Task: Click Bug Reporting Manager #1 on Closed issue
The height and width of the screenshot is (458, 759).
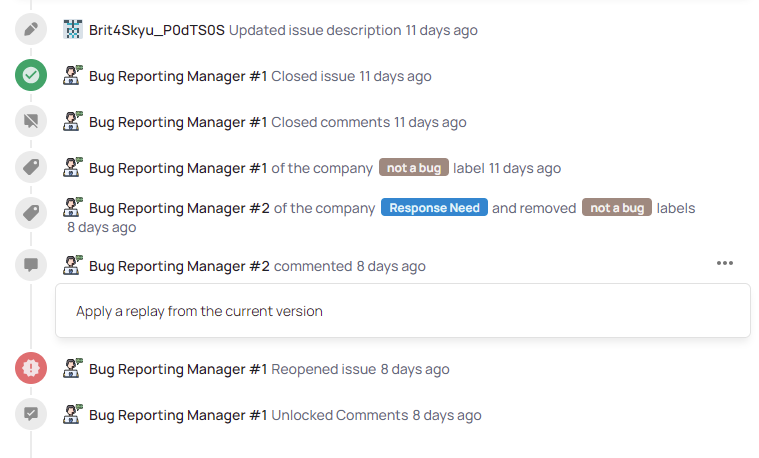Action: click(x=178, y=76)
